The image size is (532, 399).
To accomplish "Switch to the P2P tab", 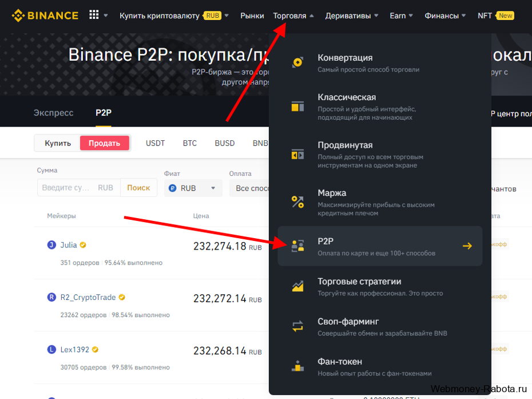I will (x=104, y=112).
